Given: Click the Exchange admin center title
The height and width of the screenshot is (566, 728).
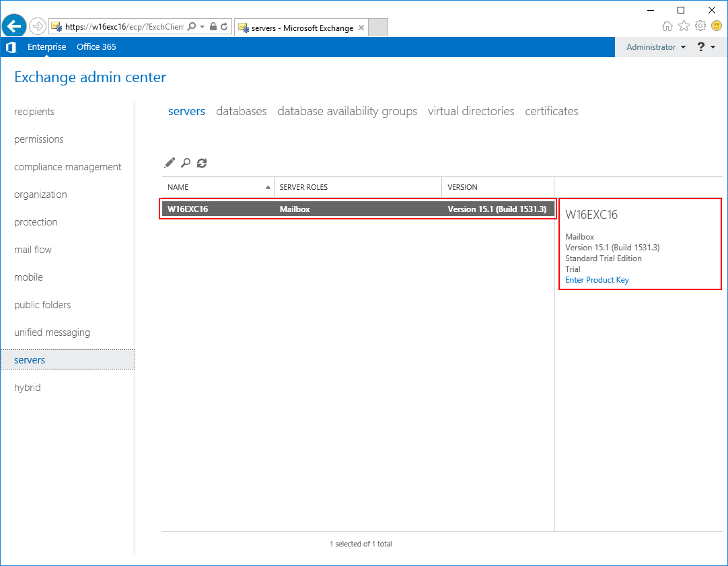Looking at the screenshot, I should click(x=90, y=77).
